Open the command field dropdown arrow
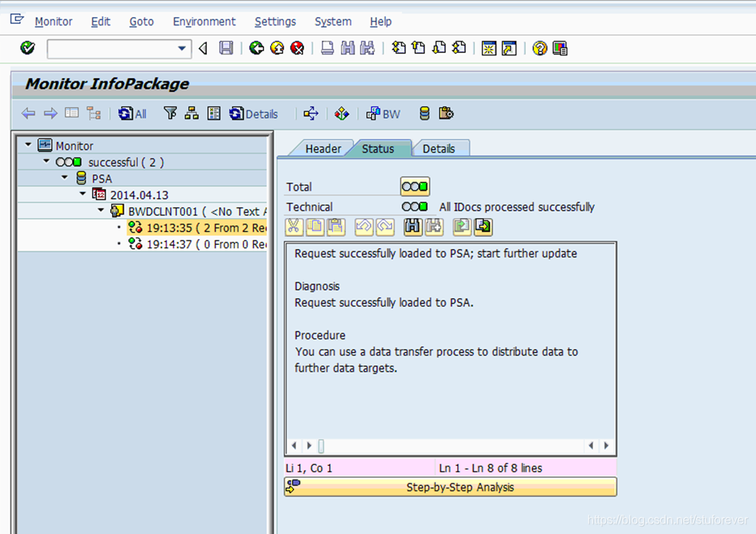The height and width of the screenshot is (534, 756). point(182,49)
